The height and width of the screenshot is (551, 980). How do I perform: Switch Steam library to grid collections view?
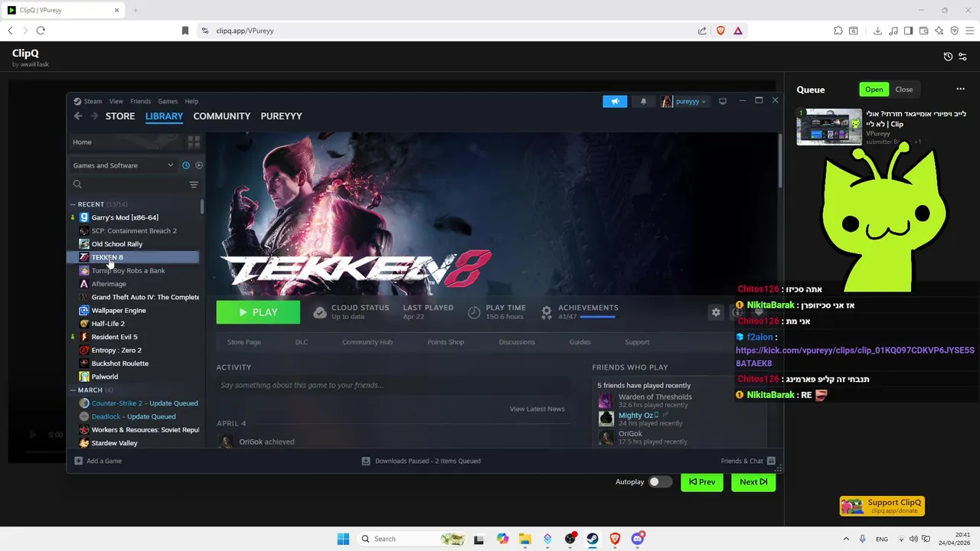tap(194, 142)
